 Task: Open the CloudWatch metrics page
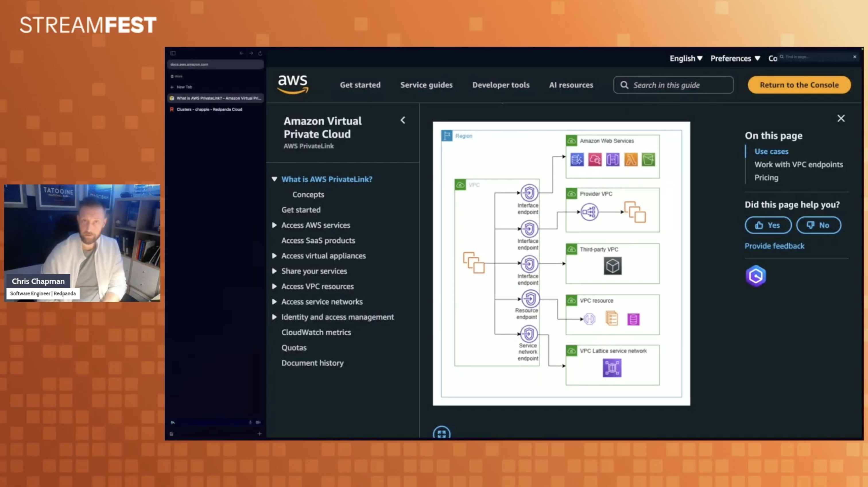click(x=316, y=332)
